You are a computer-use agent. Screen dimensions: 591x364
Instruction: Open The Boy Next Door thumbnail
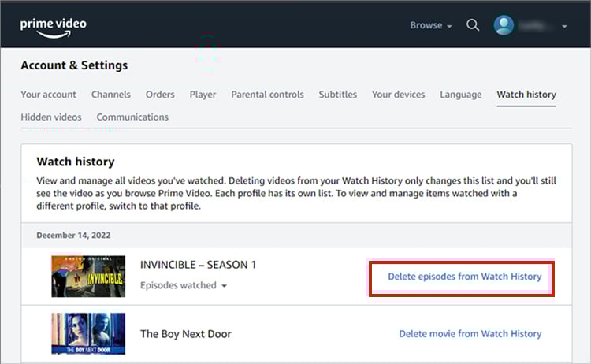coord(88,333)
